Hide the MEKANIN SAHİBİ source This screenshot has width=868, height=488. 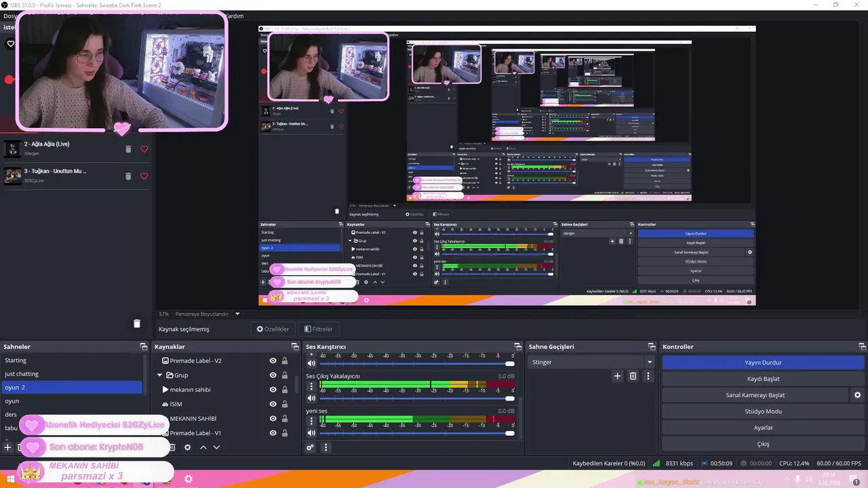[273, 418]
